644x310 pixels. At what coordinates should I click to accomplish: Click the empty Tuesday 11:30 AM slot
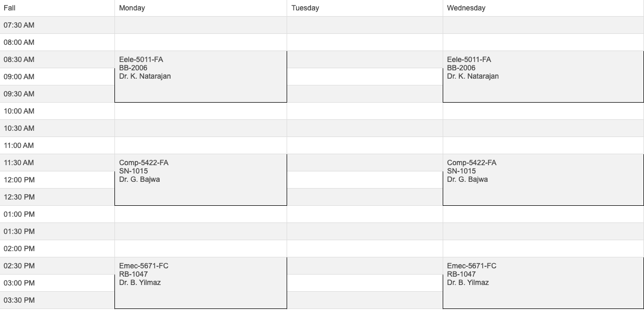[365, 163]
